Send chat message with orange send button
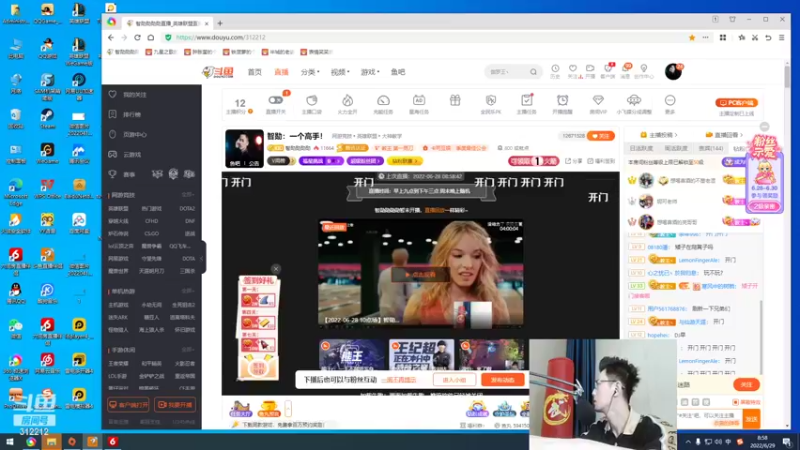This screenshot has height=450, width=800. point(751,419)
